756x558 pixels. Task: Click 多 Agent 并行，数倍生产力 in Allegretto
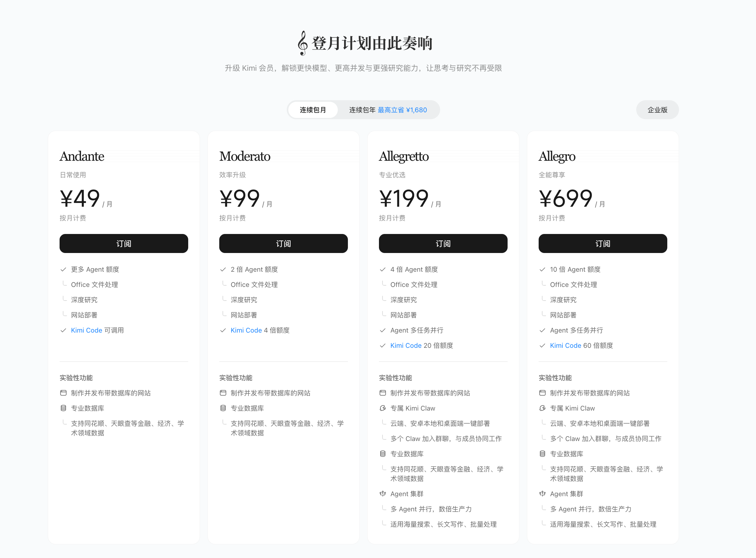click(x=431, y=509)
